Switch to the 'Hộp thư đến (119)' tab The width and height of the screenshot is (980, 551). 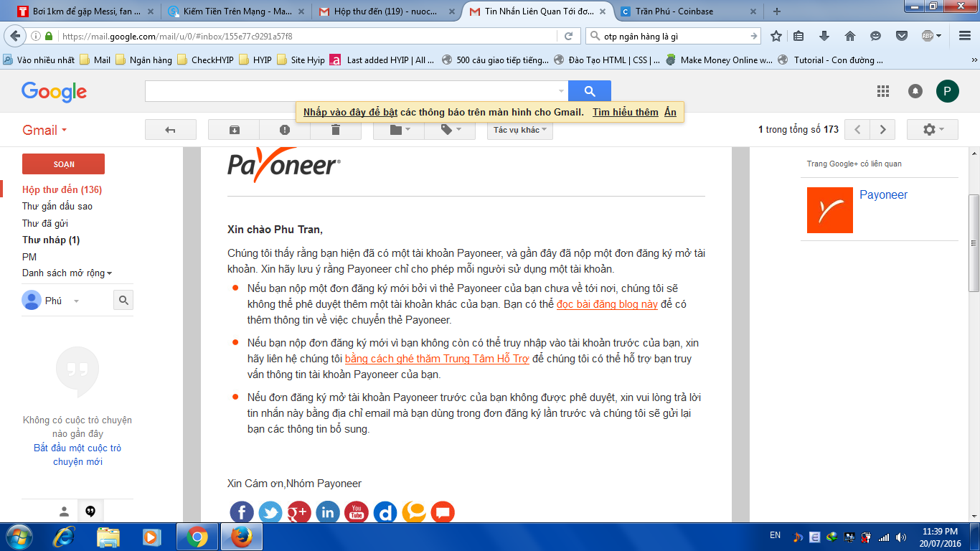point(385,11)
